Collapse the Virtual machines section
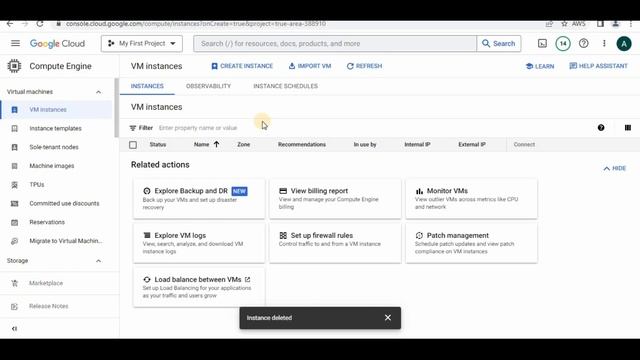Screen dimensions: 640x360 click(98, 92)
